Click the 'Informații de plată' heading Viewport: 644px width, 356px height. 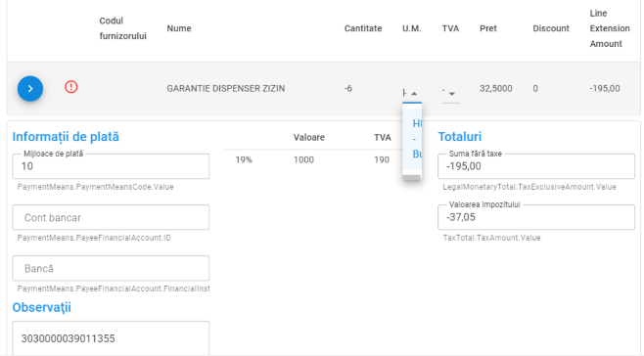coord(66,137)
